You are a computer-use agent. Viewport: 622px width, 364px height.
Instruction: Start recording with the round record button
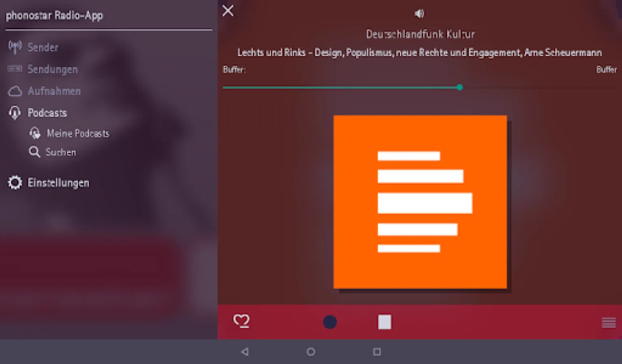pyautogui.click(x=330, y=322)
